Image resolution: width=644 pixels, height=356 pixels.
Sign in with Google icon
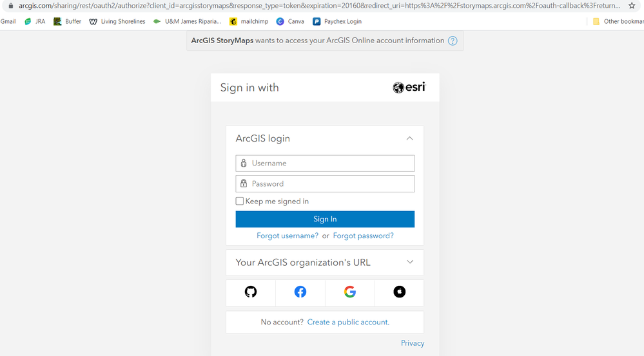click(x=350, y=292)
